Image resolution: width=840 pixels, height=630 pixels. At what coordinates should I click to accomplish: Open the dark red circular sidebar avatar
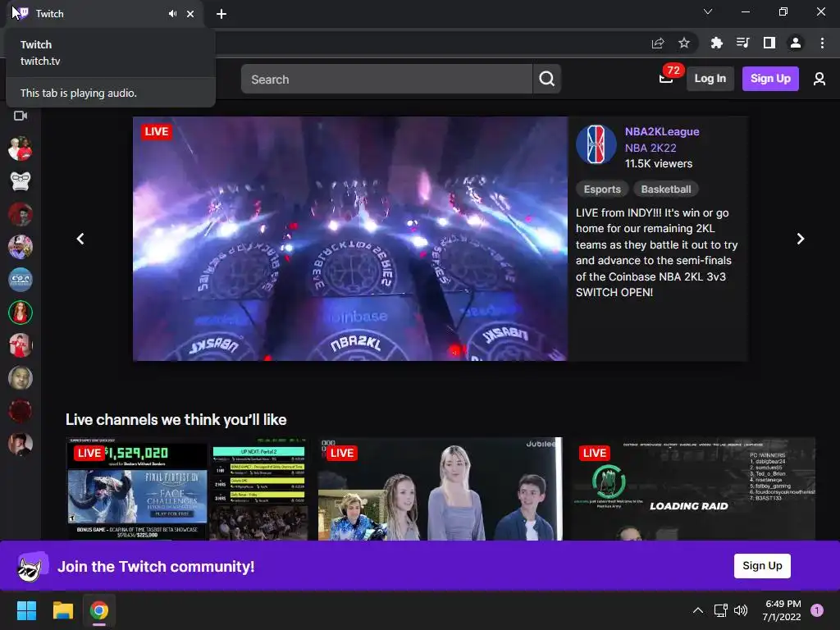click(21, 411)
